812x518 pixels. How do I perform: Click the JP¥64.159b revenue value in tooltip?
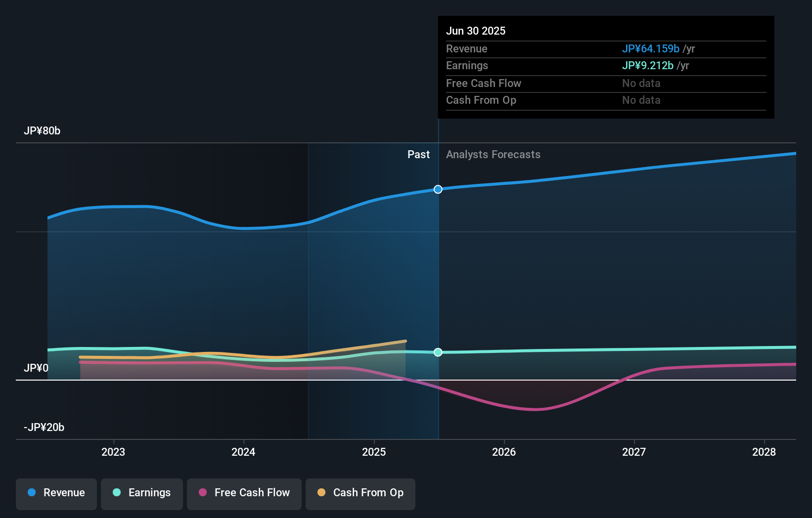pyautogui.click(x=651, y=49)
